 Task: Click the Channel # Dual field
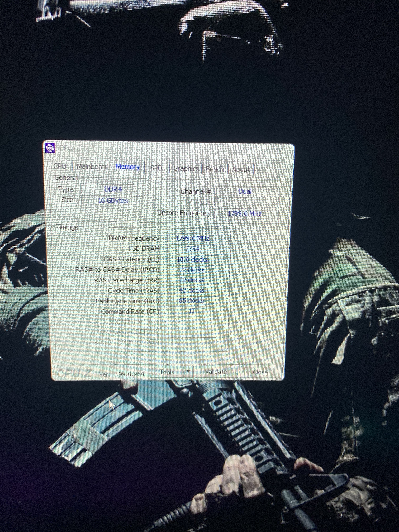click(245, 191)
